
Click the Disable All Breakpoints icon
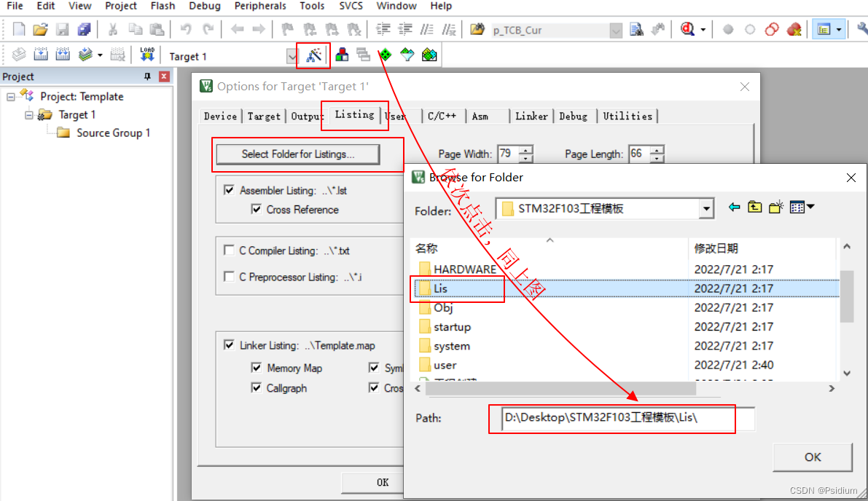click(772, 29)
